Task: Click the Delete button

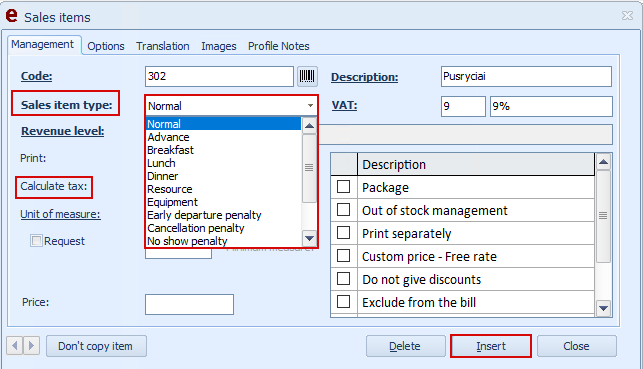Action: (x=405, y=346)
